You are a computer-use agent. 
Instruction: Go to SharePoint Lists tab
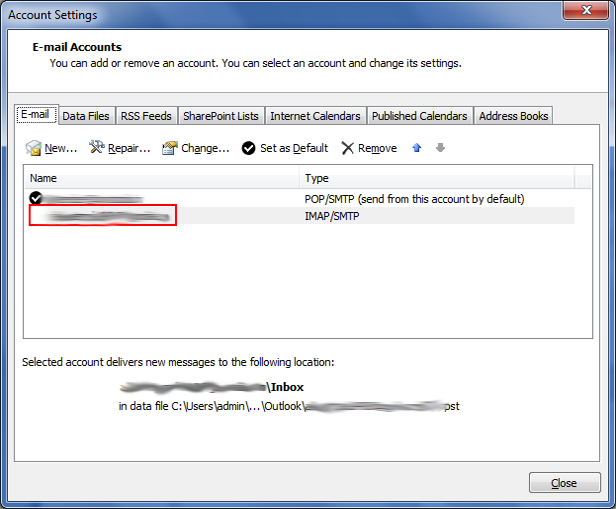point(220,116)
